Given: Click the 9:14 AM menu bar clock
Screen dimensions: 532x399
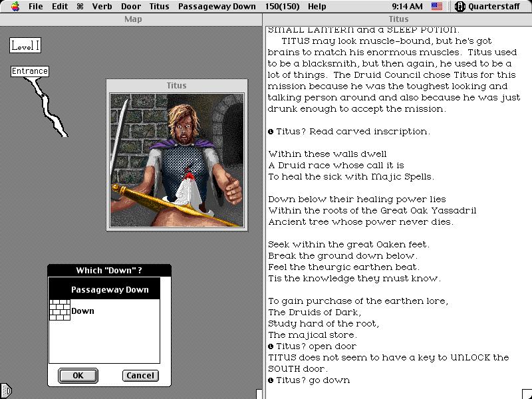Looking at the screenshot, I should point(407,6).
